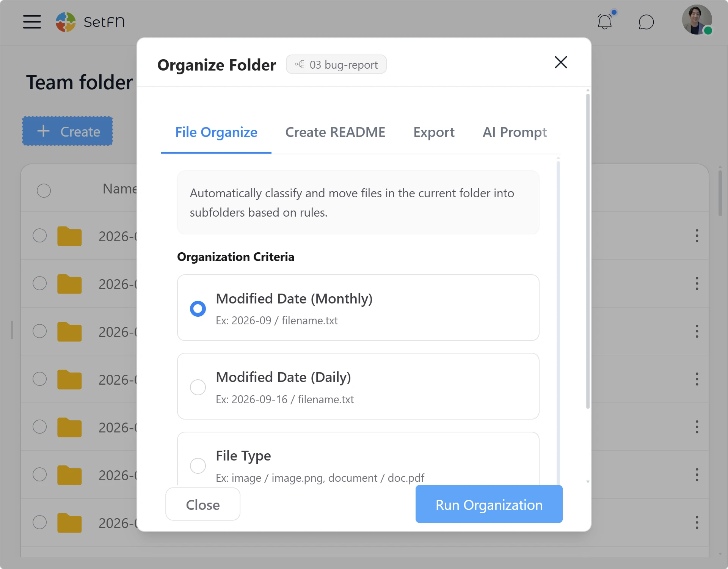Open the sixth folder row's three-dot menu
The height and width of the screenshot is (569, 728).
click(x=697, y=475)
